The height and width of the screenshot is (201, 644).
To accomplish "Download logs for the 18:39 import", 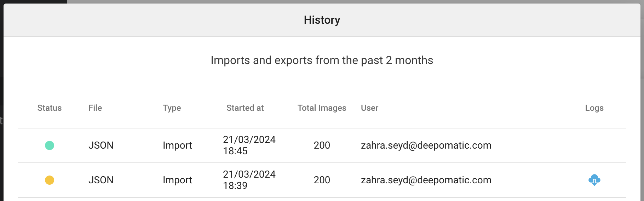I will [594, 180].
